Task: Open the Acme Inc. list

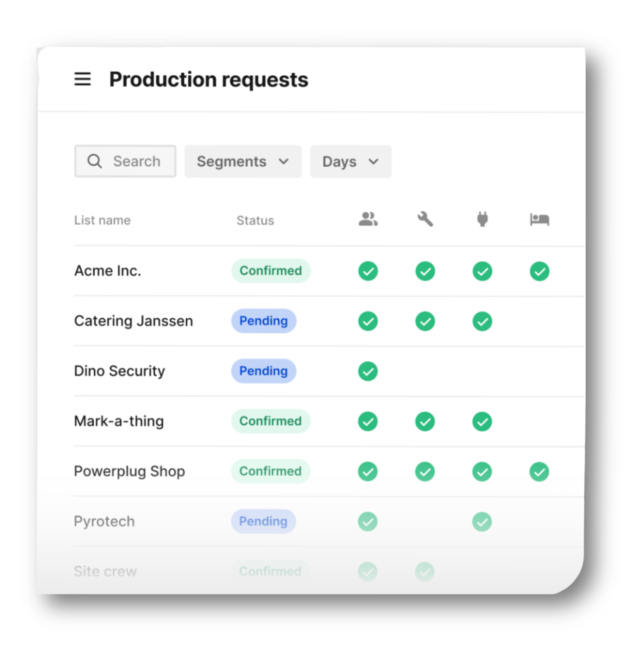Action: click(107, 271)
